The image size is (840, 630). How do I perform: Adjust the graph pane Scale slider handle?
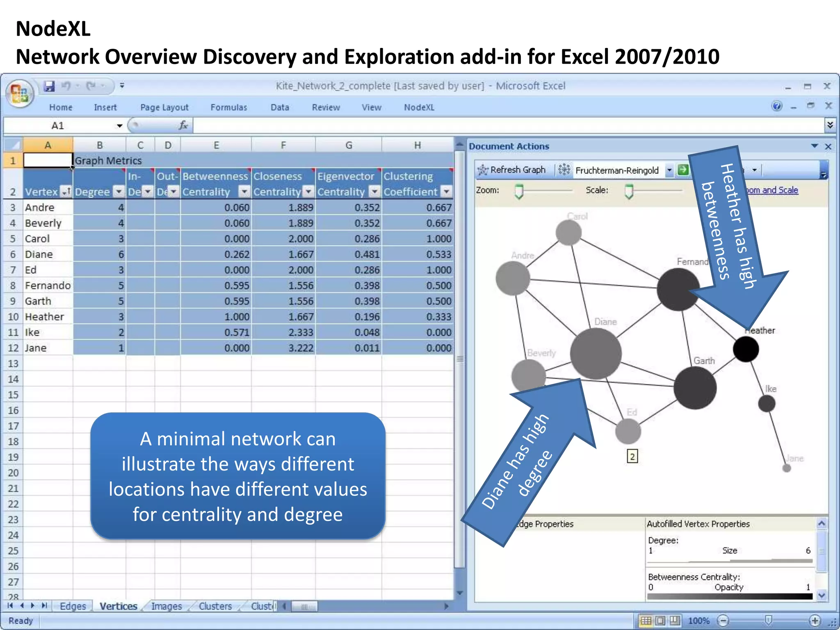[629, 191]
